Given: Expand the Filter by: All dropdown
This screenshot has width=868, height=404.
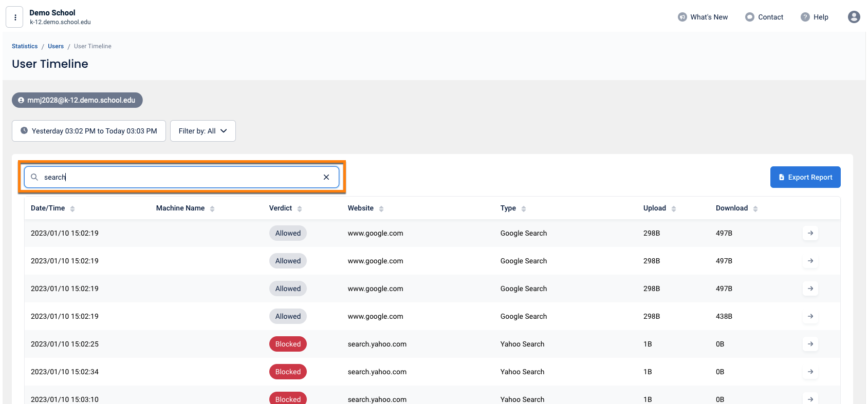Looking at the screenshot, I should click(203, 131).
